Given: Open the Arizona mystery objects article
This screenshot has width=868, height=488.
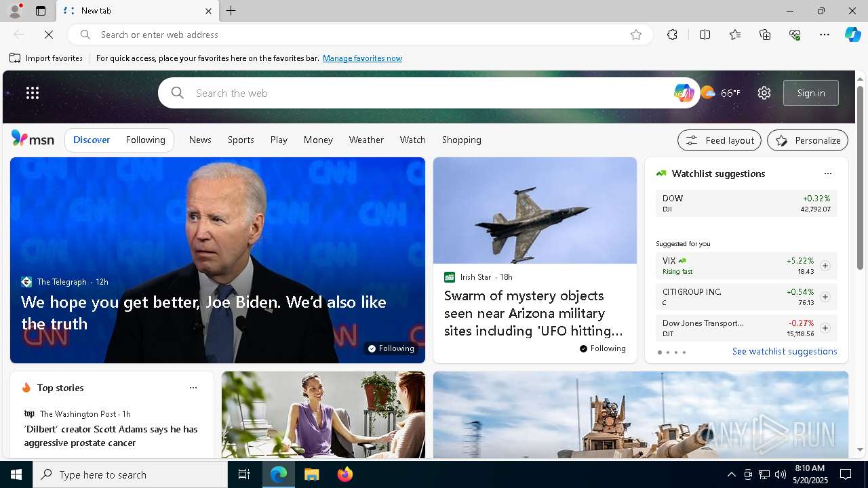Looking at the screenshot, I should point(533,313).
